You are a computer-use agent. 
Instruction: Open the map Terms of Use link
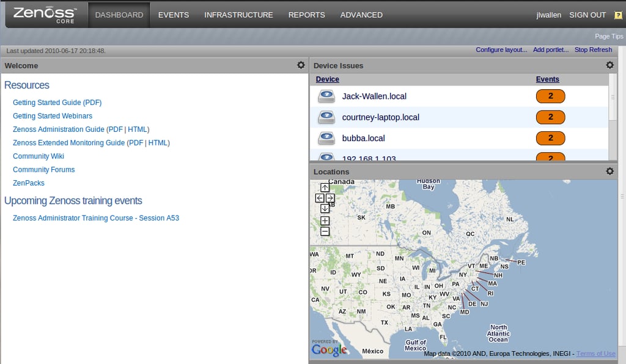(595, 354)
